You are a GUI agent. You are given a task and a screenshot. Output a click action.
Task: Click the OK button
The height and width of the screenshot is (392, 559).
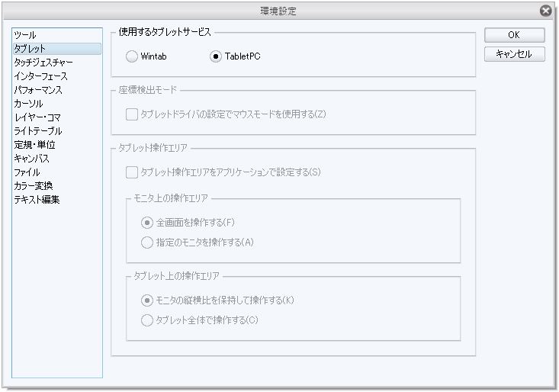point(514,35)
